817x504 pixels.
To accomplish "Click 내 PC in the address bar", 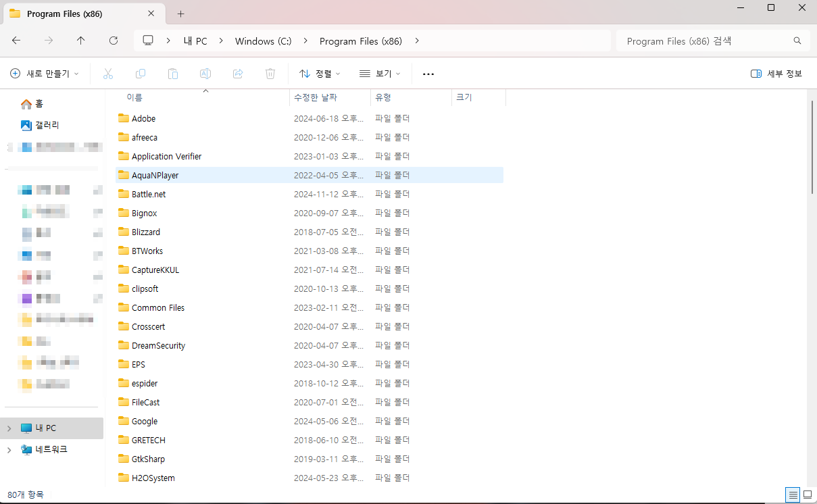I will click(x=195, y=41).
